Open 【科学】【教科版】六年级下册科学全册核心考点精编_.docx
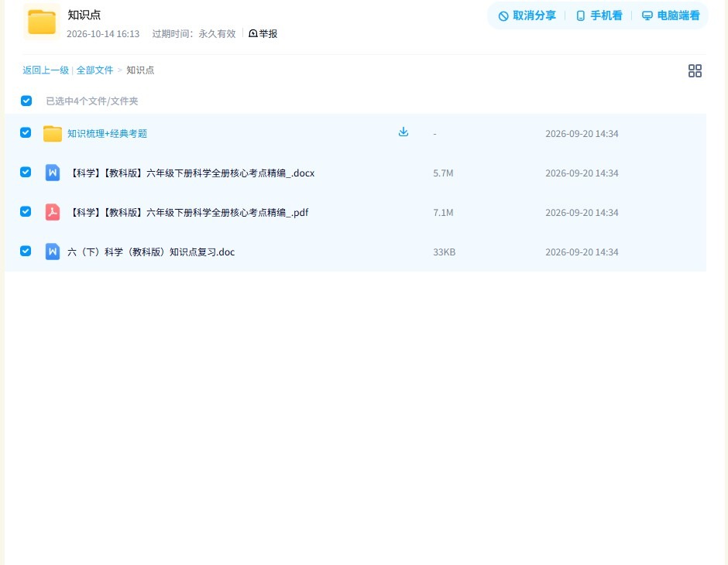The width and height of the screenshot is (728, 565). 191,173
